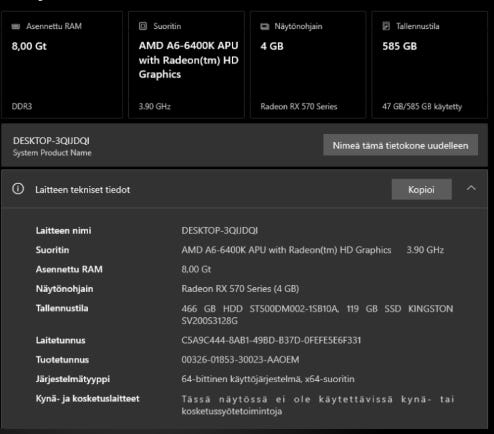Click 3.90 GHz in the processor card
494x434 pixels.
155,106
